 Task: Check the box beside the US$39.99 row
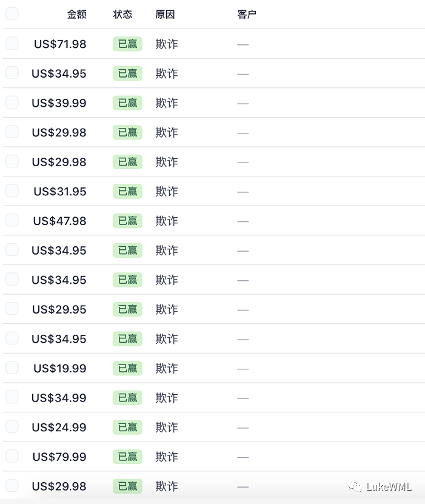pyautogui.click(x=12, y=102)
